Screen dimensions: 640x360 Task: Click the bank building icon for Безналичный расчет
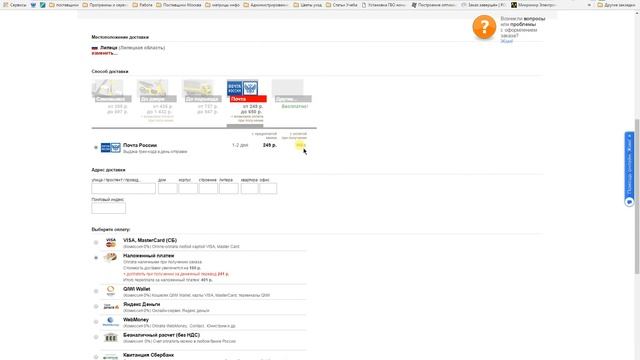click(x=111, y=337)
